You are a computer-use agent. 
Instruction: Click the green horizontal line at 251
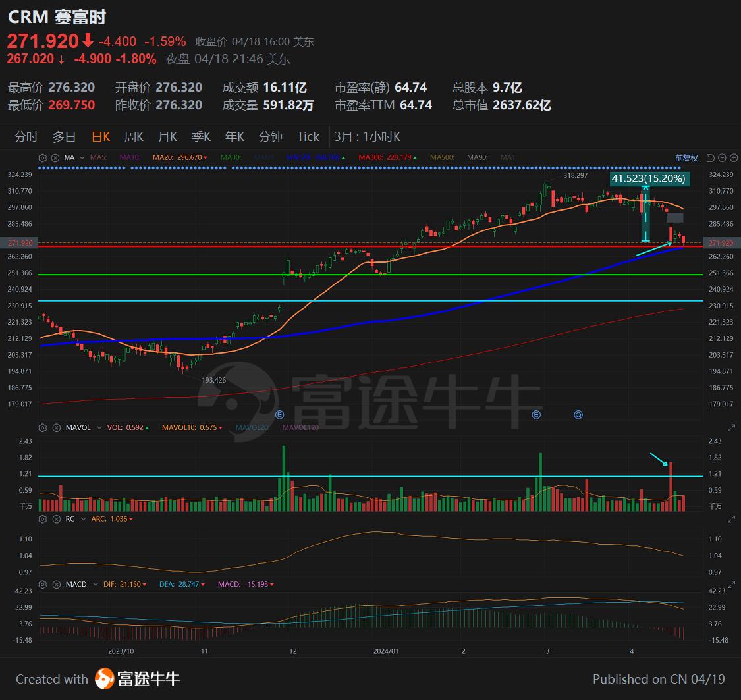click(370, 275)
